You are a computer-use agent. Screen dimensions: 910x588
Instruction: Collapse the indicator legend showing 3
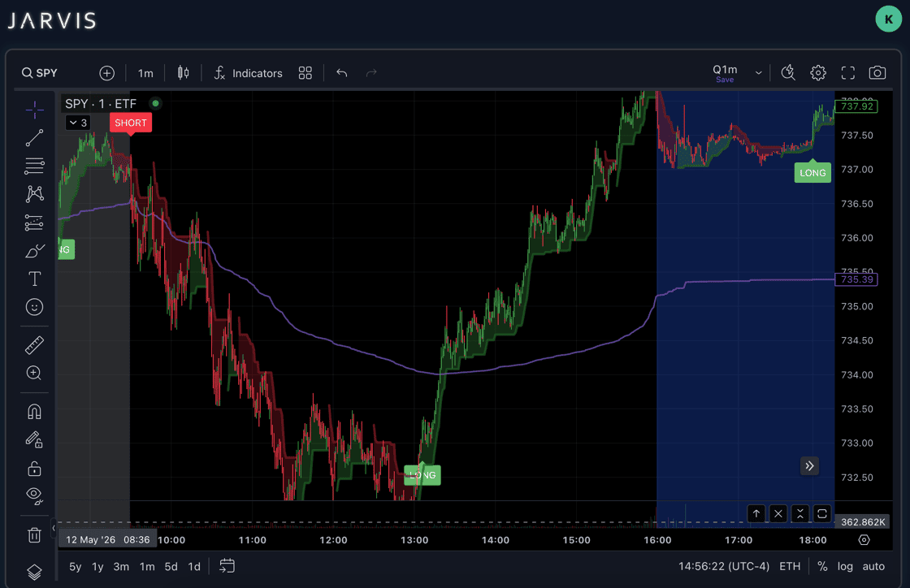[x=78, y=123]
